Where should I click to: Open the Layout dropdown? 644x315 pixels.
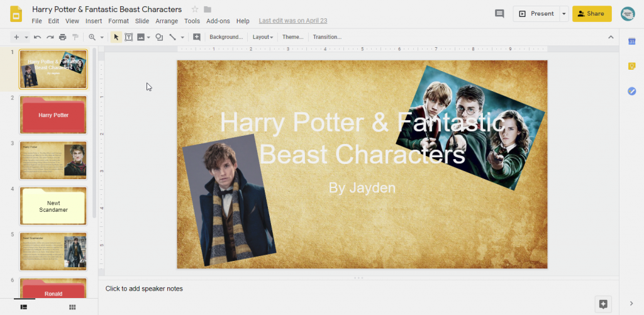pos(263,37)
